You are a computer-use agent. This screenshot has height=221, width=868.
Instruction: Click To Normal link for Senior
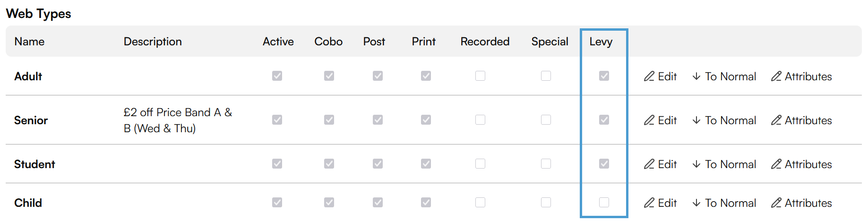point(724,120)
